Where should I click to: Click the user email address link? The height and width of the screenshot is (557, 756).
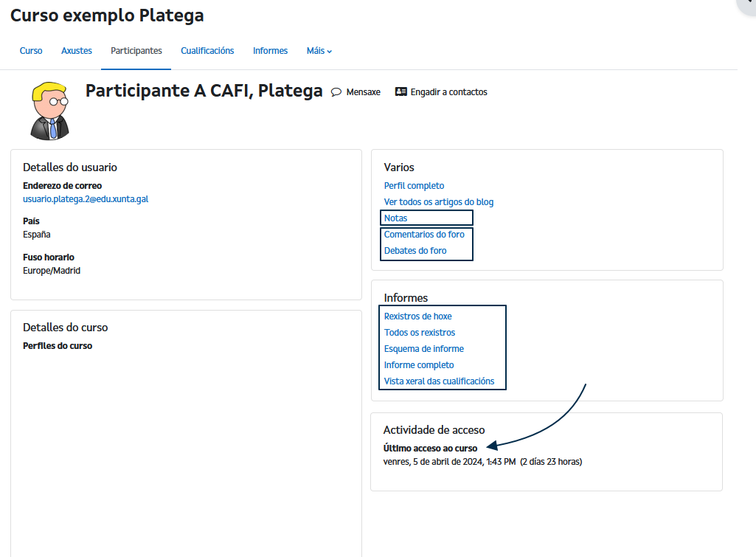pyautogui.click(x=86, y=199)
